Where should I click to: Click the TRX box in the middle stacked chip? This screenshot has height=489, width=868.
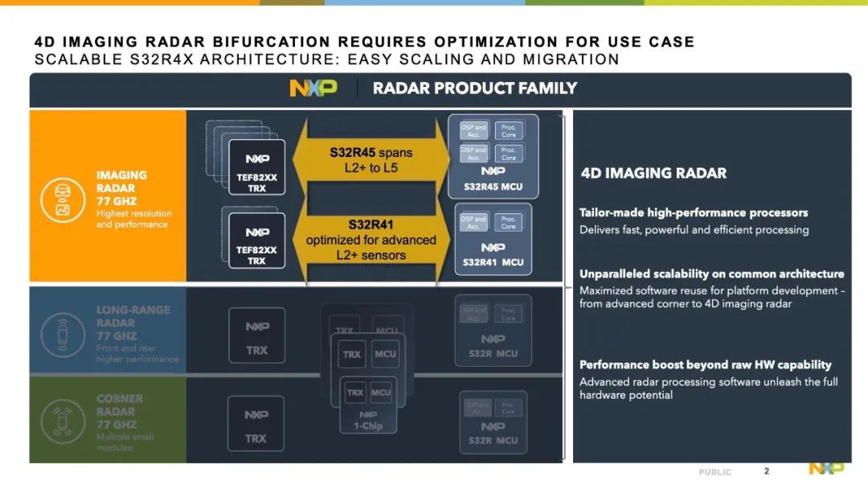coord(351,355)
